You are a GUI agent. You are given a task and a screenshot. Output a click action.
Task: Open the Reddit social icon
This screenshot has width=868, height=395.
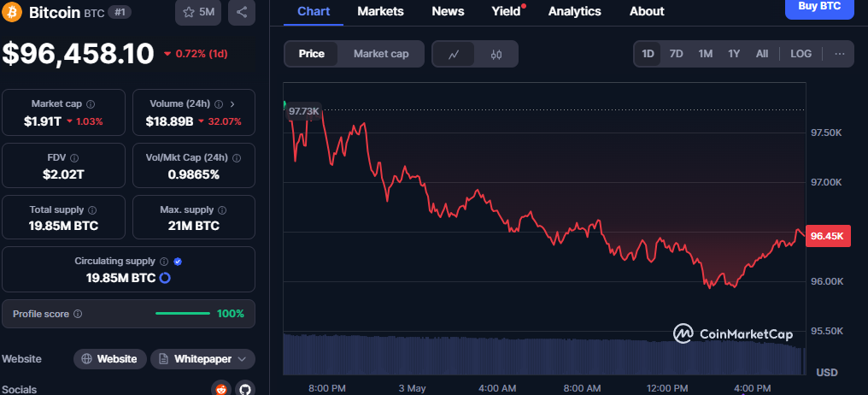[x=221, y=388]
